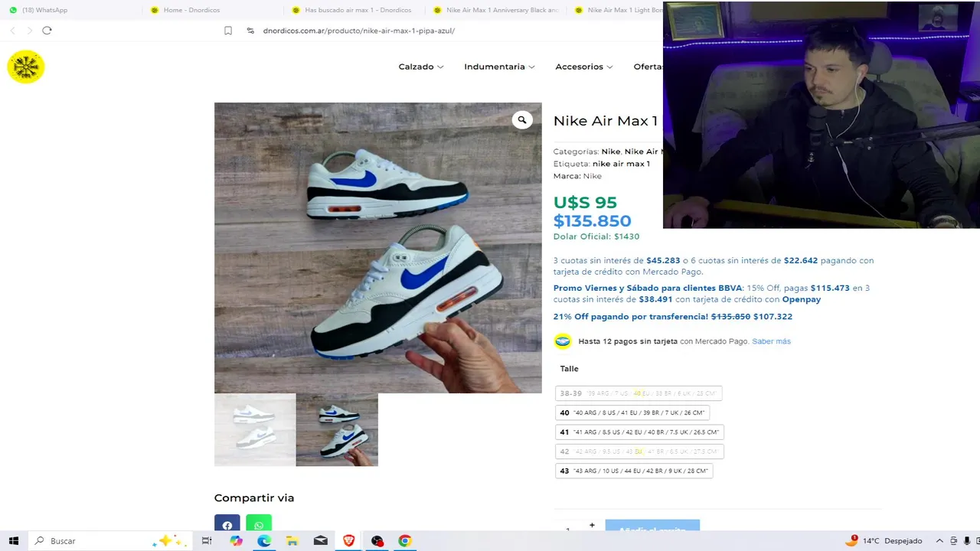Viewport: 980px width, 551px height.
Task: Open the Mail app on the taskbar
Action: click(x=321, y=541)
